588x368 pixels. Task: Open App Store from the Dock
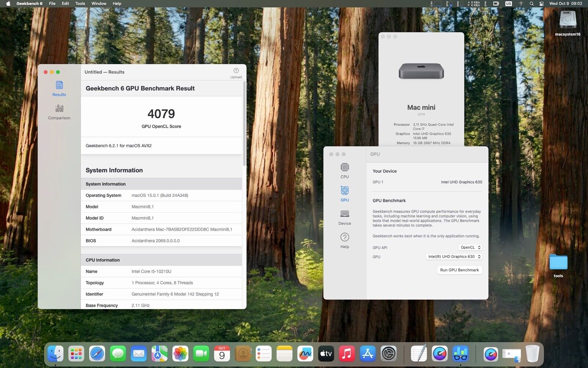[x=368, y=354]
